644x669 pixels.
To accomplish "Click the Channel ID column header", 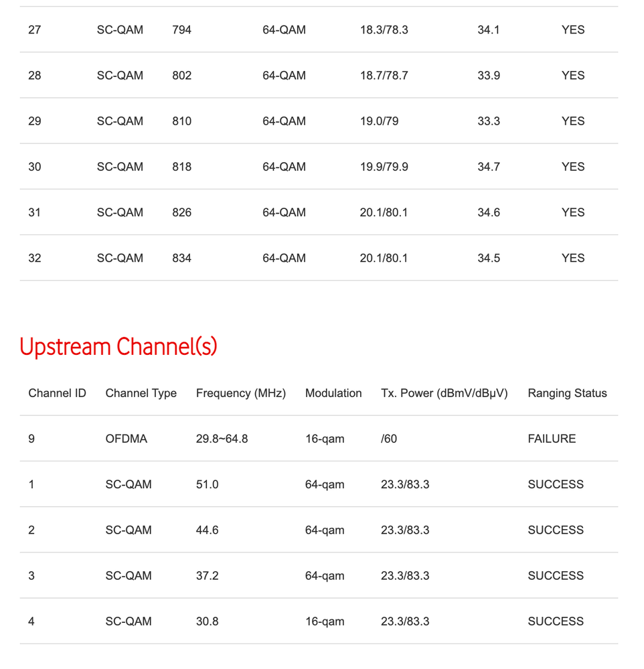I will pos(57,393).
